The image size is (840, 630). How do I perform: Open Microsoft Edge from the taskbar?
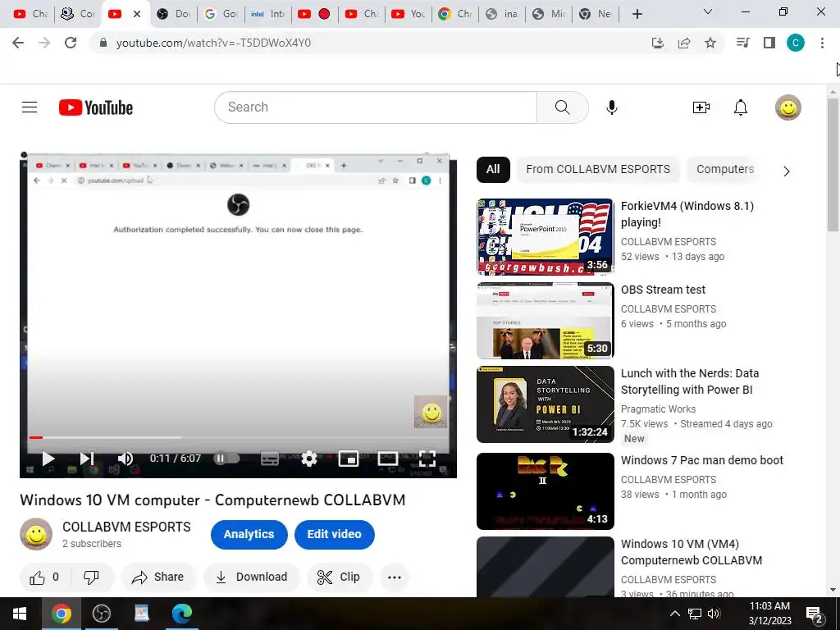[182, 614]
